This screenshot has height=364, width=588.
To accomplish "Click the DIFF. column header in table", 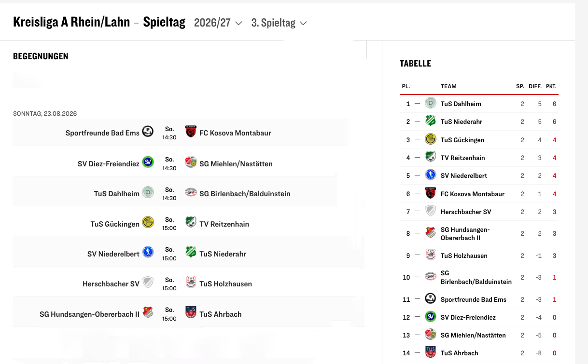I will click(x=535, y=86).
